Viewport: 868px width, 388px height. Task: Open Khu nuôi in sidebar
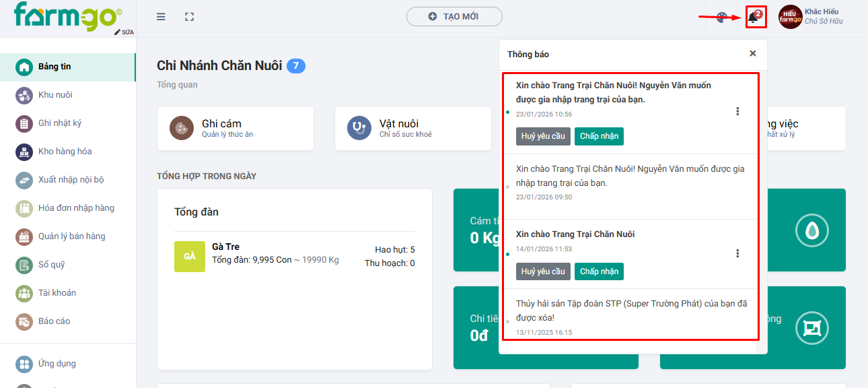pos(55,95)
